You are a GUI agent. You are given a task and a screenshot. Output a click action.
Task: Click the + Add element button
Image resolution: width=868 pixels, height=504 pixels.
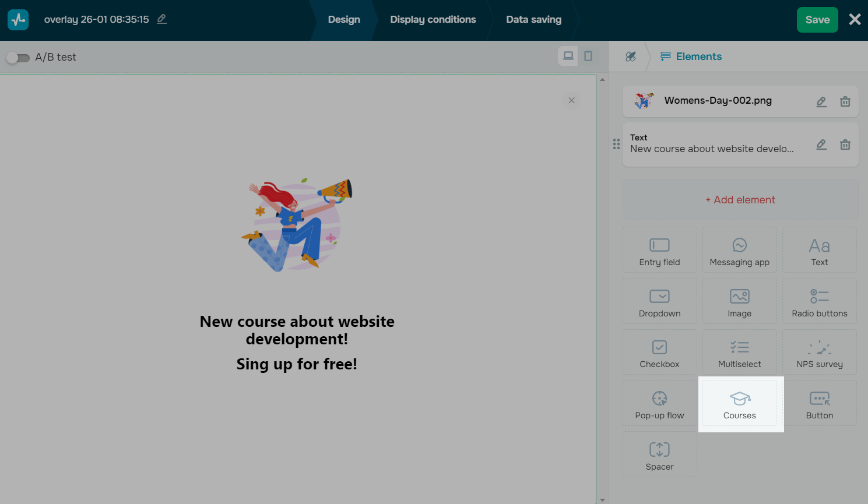[740, 200]
